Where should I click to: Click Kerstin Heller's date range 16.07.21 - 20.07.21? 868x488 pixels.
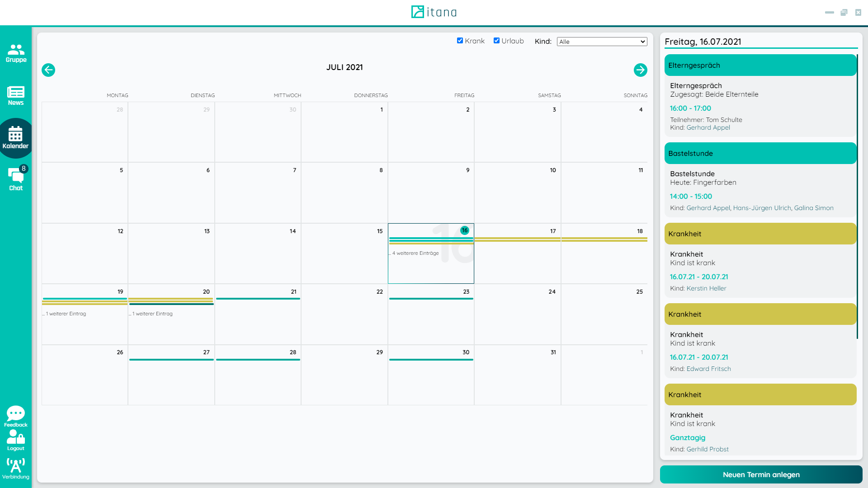tap(699, 277)
